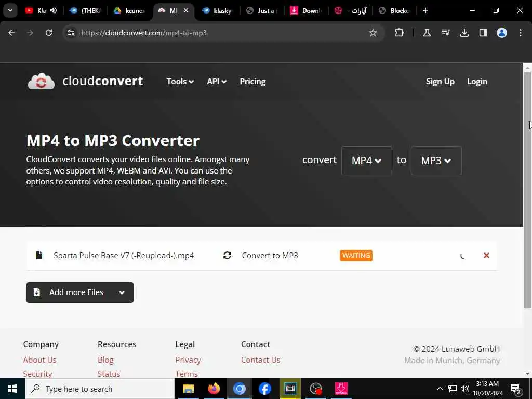Viewport: 532px width, 399px height.
Task: Open the Privacy footer link
Action: (x=188, y=360)
